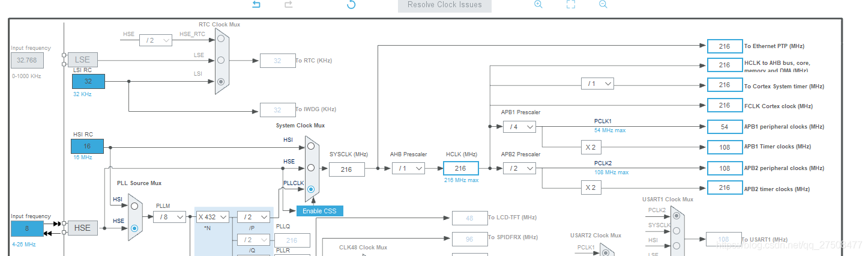Open the AHB Prescaler dropdown
Screen dimensions: 868x256
(x=408, y=168)
